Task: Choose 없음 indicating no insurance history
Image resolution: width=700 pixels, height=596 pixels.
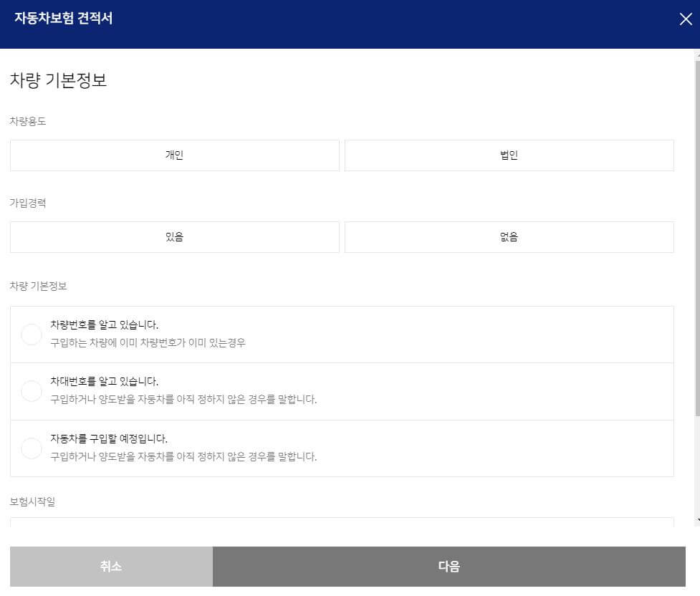Action: [509, 236]
